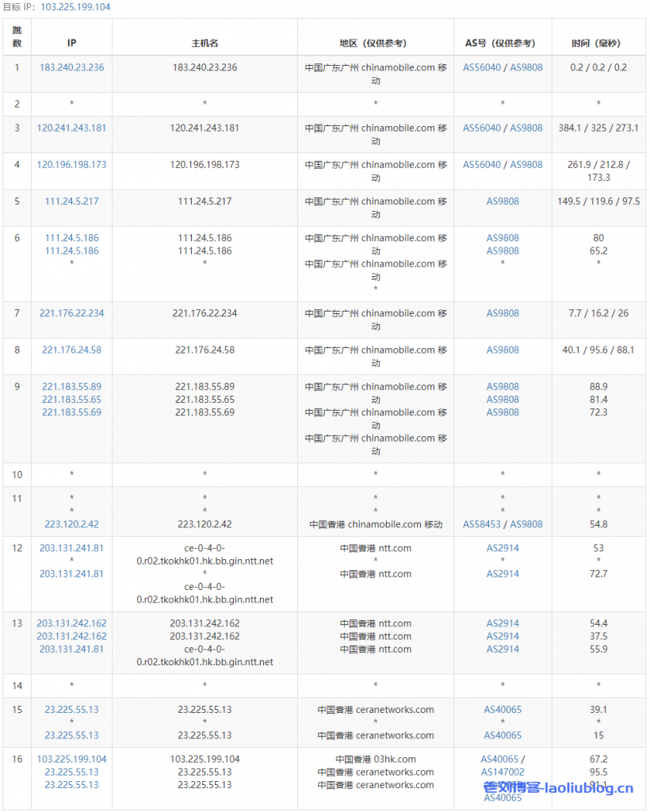Click the 时间（毫秒） column header

tap(598, 43)
